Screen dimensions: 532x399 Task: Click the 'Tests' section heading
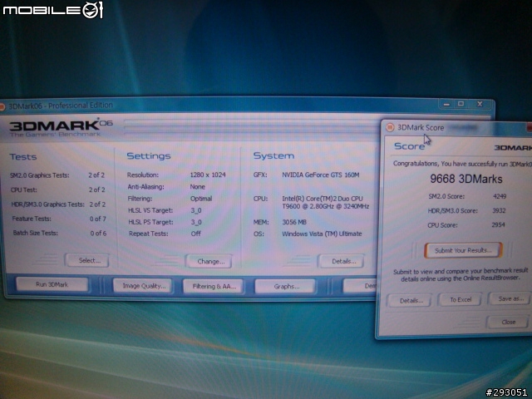click(23, 157)
